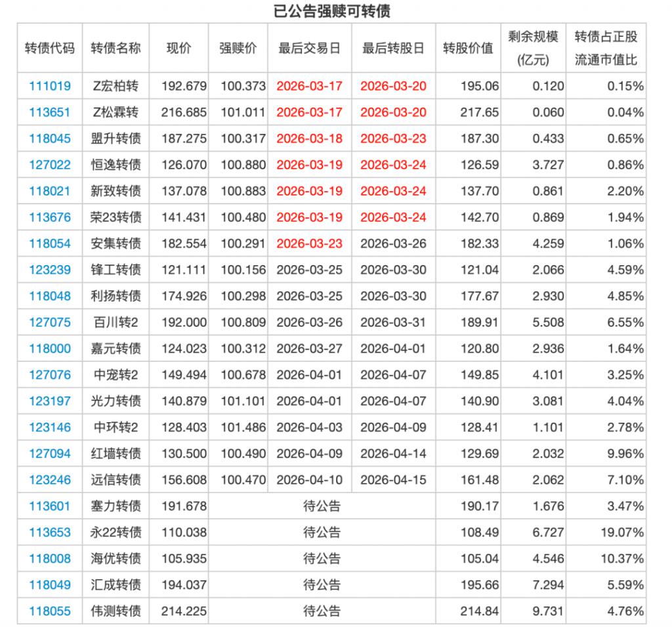672x627 pixels.
Task: Open bond code link 118045
Action: pyautogui.click(x=50, y=139)
